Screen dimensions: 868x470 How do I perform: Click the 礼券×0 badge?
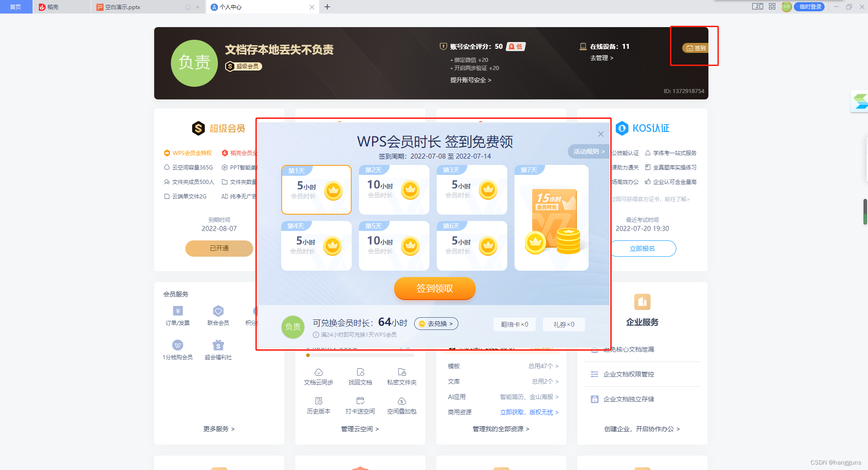(564, 324)
